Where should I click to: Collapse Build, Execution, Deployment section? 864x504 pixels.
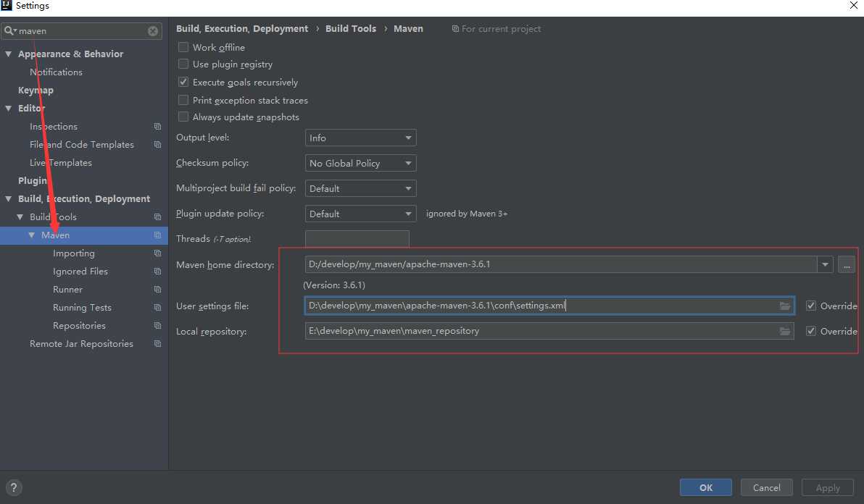coord(8,198)
